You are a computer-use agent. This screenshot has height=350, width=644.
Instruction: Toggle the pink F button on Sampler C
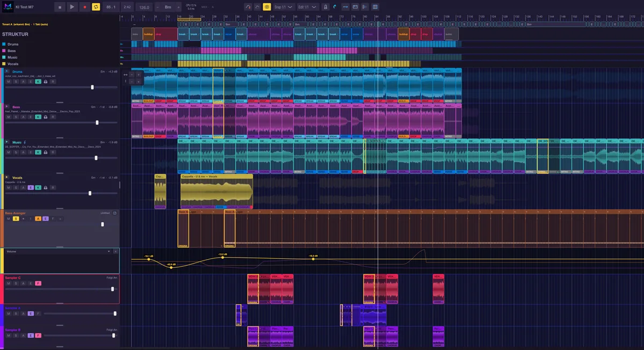tap(38, 283)
